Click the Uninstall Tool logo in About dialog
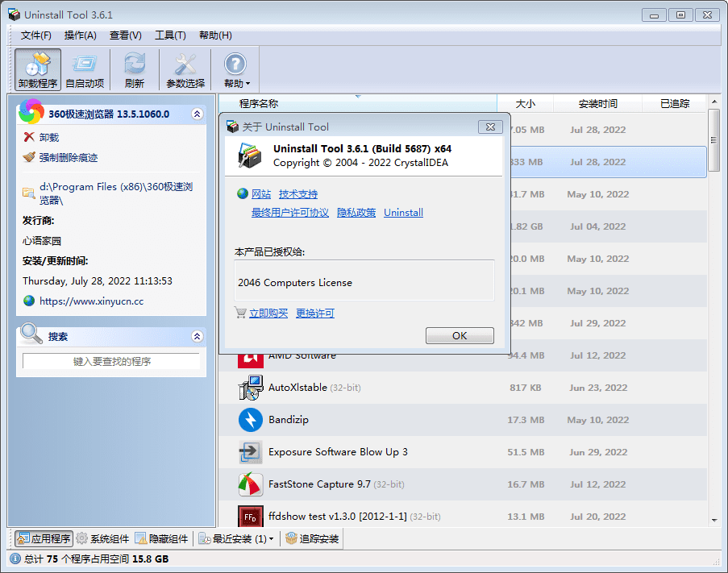The image size is (728, 573). (x=250, y=156)
